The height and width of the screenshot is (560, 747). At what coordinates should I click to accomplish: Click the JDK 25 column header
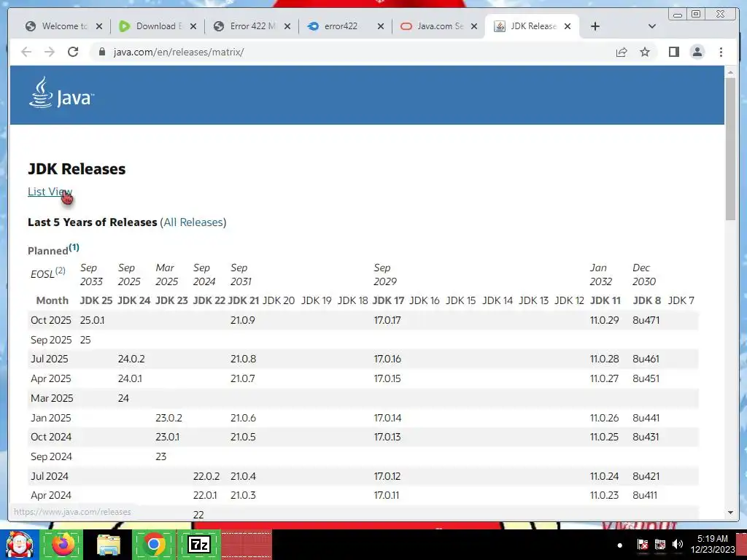[x=96, y=301]
